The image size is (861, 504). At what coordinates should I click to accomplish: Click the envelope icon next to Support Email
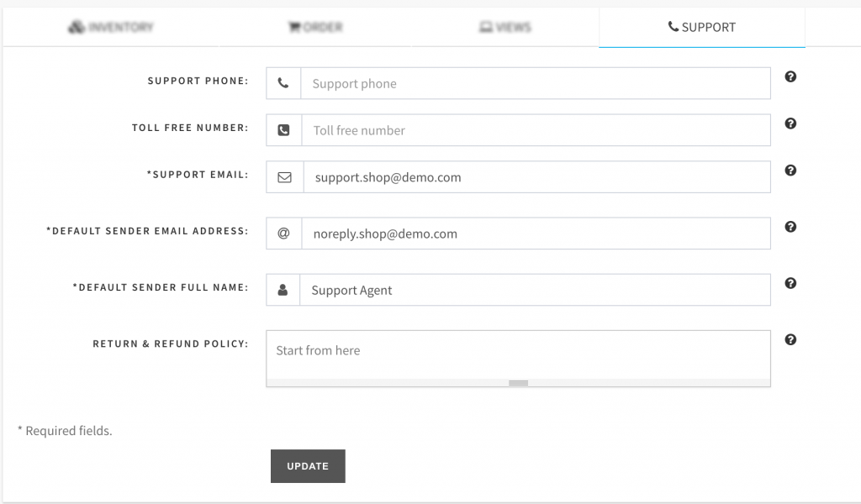pos(283,176)
